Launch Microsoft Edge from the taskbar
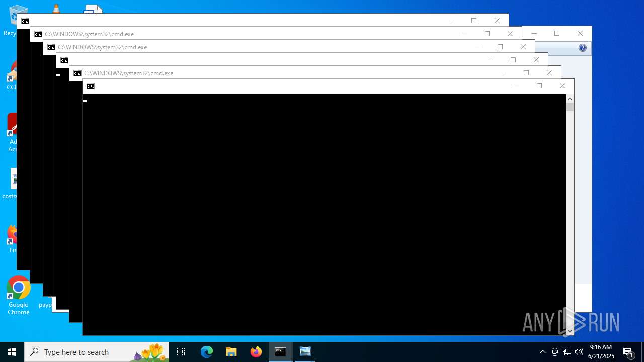The image size is (644, 362). pyautogui.click(x=207, y=352)
